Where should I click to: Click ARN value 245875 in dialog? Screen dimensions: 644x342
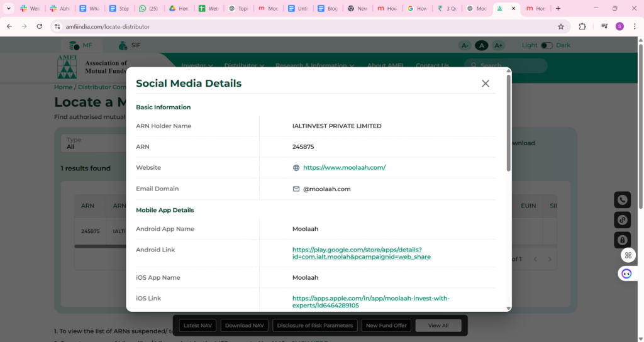click(x=303, y=146)
